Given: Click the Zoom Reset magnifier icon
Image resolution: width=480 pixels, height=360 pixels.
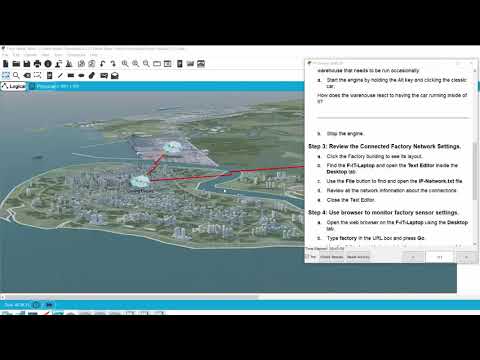Looking at the screenshot, I should point(135,64).
